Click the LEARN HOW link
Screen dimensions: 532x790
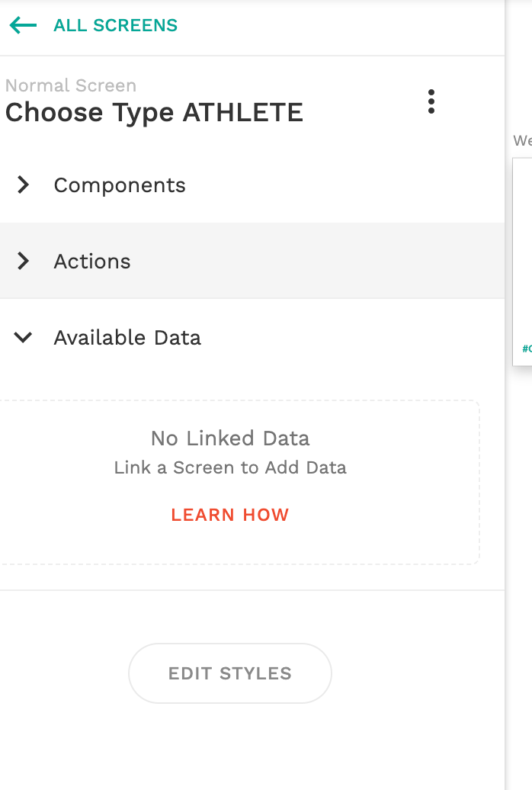coord(230,515)
